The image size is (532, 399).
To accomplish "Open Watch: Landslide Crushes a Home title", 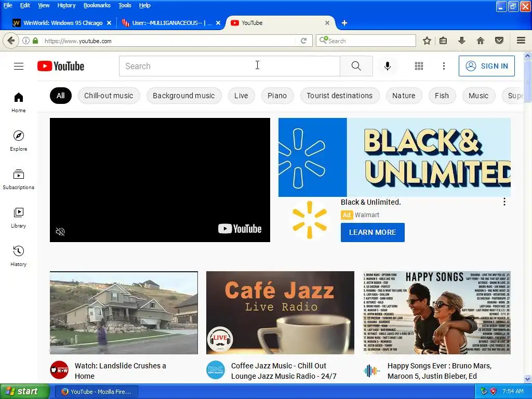I will click(121, 371).
